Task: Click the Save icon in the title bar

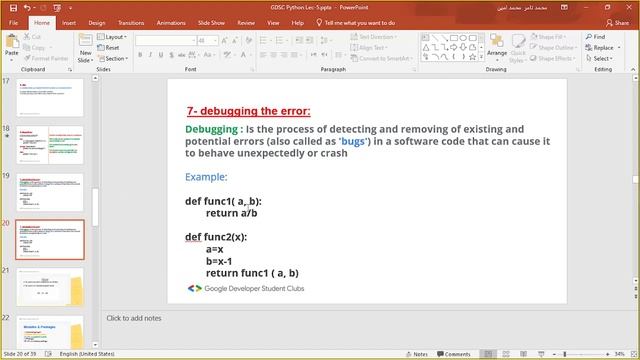Action: click(13, 8)
